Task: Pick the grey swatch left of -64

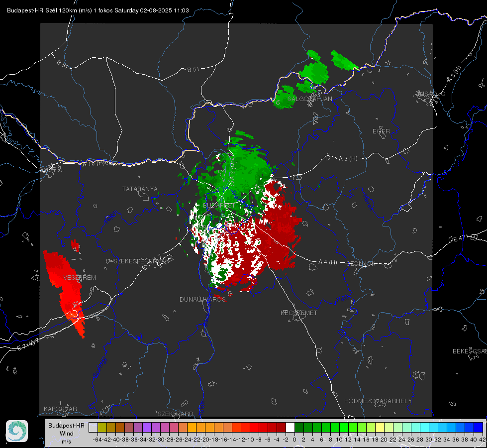Action: pyautogui.click(x=93, y=427)
